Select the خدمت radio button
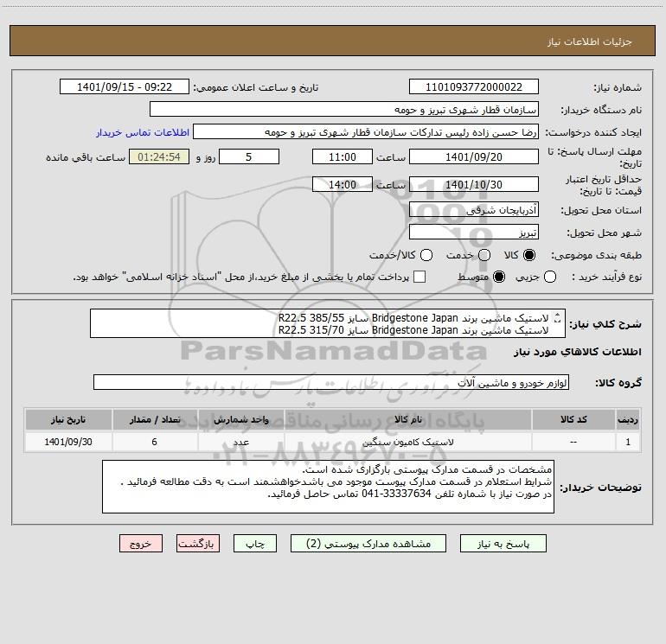 (484, 255)
